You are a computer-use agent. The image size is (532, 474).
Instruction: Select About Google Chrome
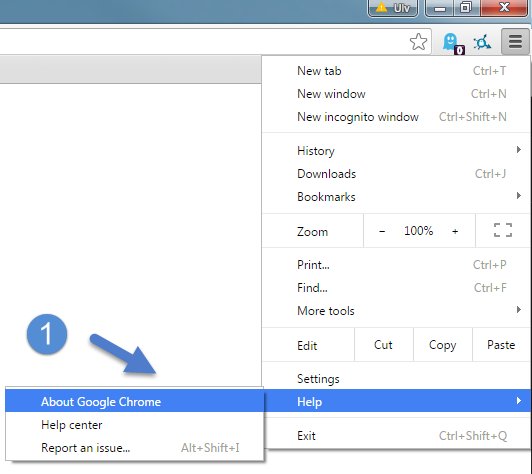(x=134, y=402)
